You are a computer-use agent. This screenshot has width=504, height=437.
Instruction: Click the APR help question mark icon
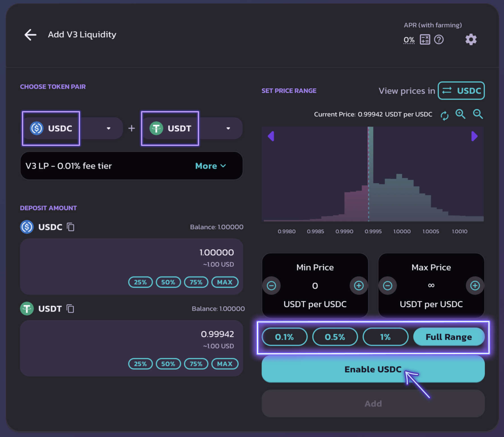439,40
